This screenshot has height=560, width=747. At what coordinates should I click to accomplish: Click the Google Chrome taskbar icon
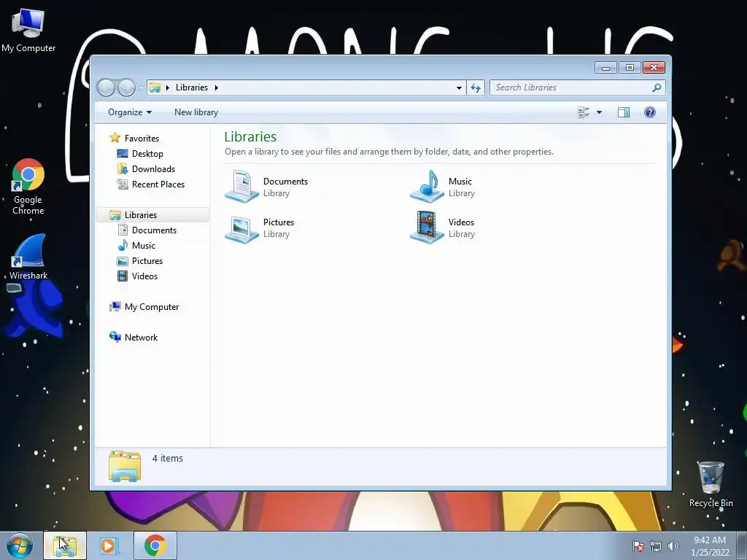pos(155,545)
